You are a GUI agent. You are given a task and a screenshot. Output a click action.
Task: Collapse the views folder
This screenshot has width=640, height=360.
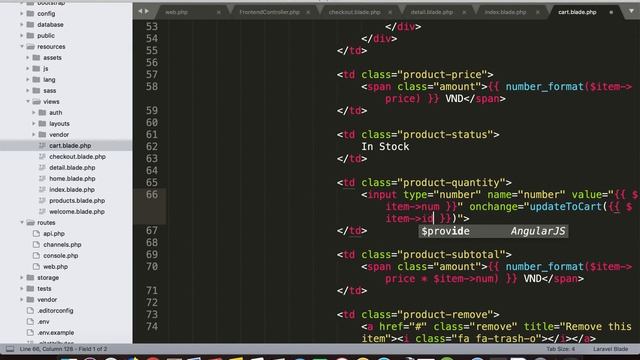tap(28, 102)
